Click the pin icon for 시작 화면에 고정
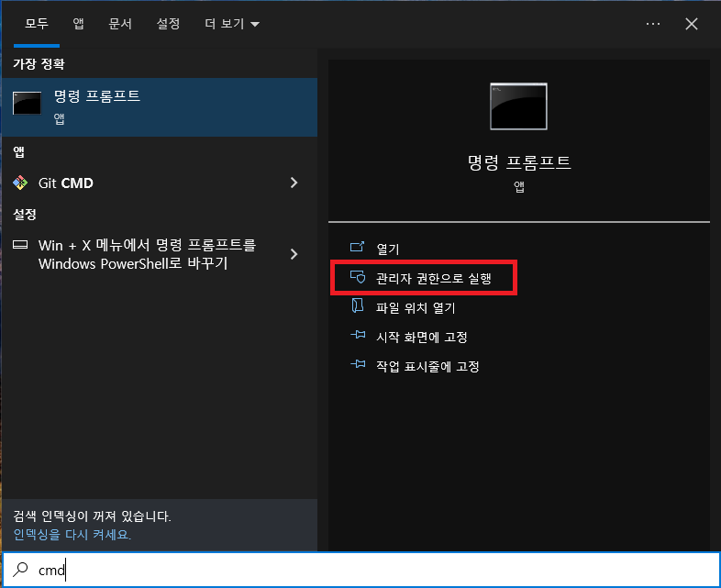Screen dimensions: 721x588 pyautogui.click(x=358, y=335)
